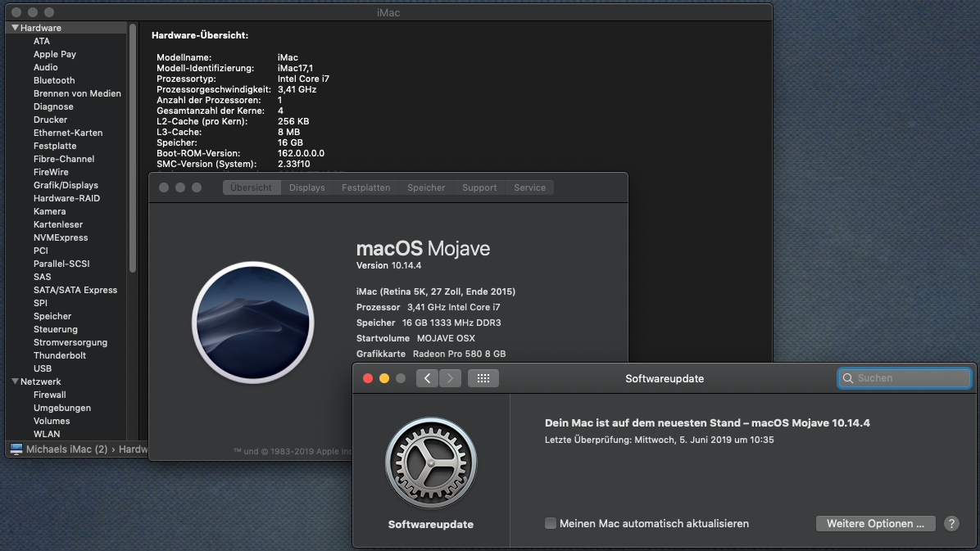Select Thunderbolt entry
The width and height of the screenshot is (980, 551).
59,355
